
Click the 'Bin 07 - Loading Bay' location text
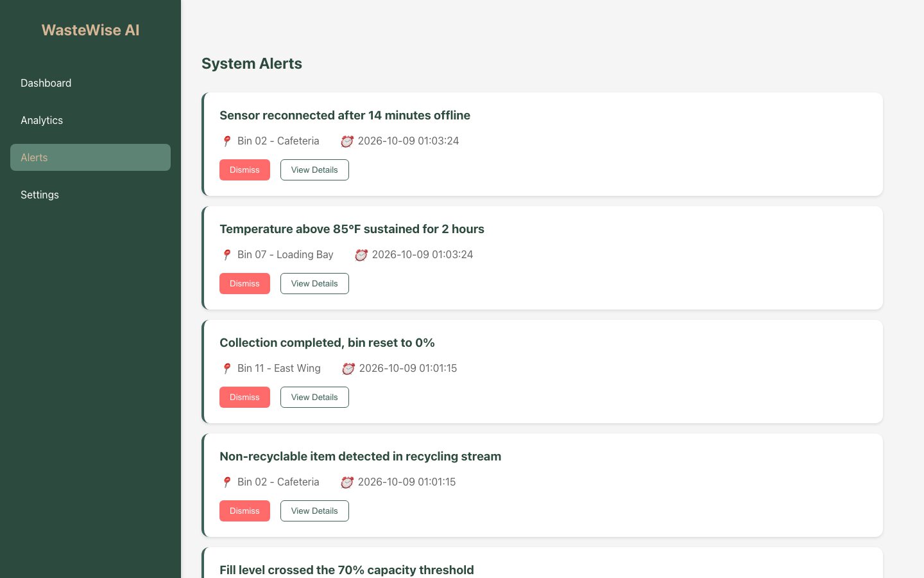pyautogui.click(x=286, y=255)
